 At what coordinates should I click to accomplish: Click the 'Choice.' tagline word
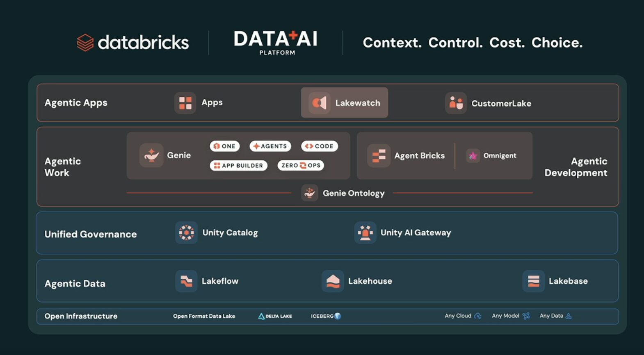tap(557, 42)
